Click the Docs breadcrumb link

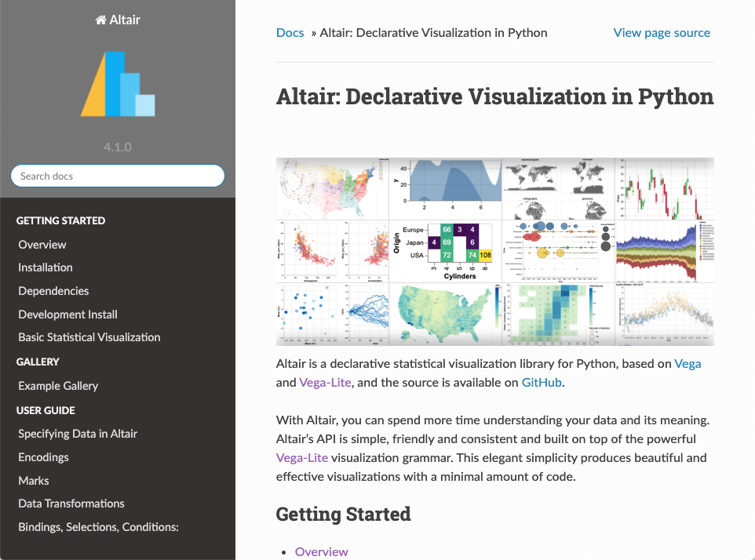(x=290, y=33)
